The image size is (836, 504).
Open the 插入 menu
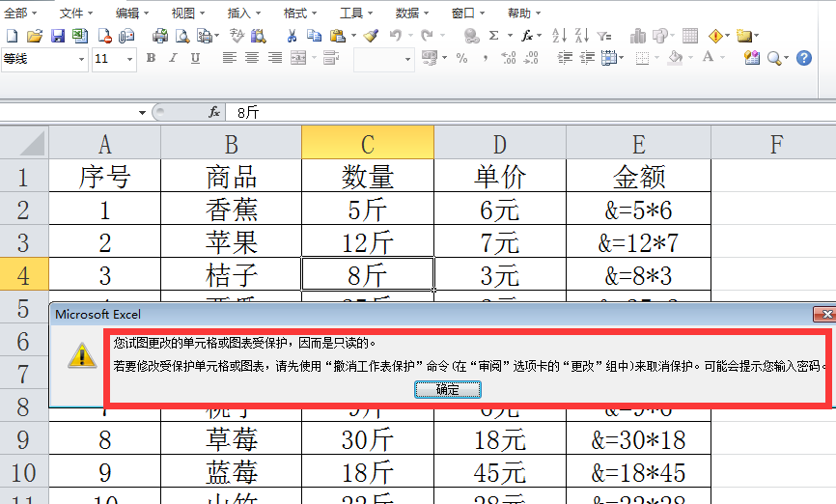pyautogui.click(x=243, y=13)
